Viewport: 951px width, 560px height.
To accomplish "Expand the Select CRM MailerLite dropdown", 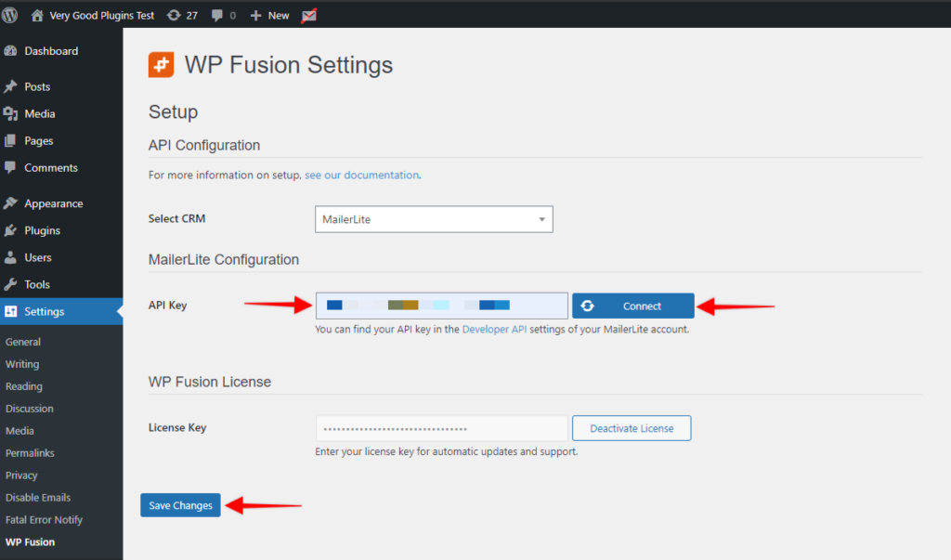I will [434, 219].
